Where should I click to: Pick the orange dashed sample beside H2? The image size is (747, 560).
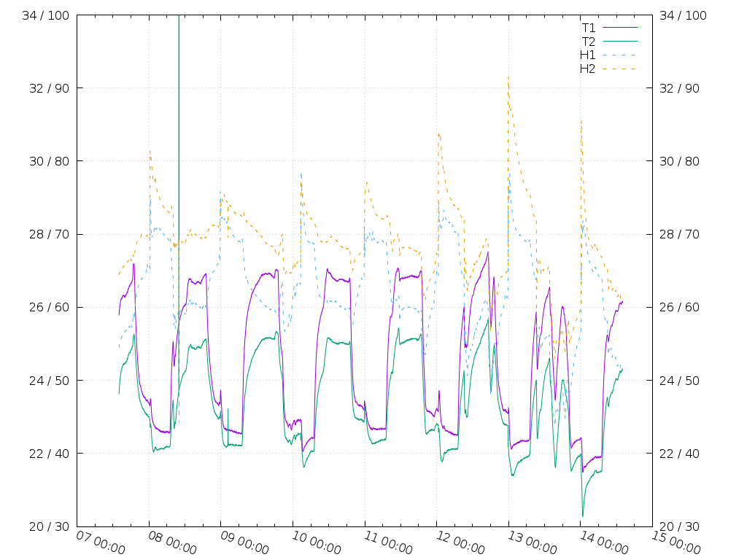pyautogui.click(x=619, y=69)
